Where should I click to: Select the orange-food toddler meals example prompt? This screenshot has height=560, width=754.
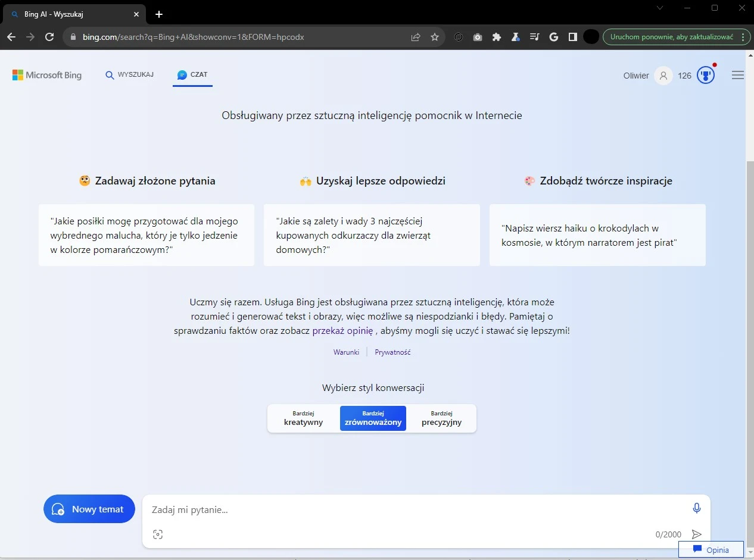pyautogui.click(x=147, y=235)
